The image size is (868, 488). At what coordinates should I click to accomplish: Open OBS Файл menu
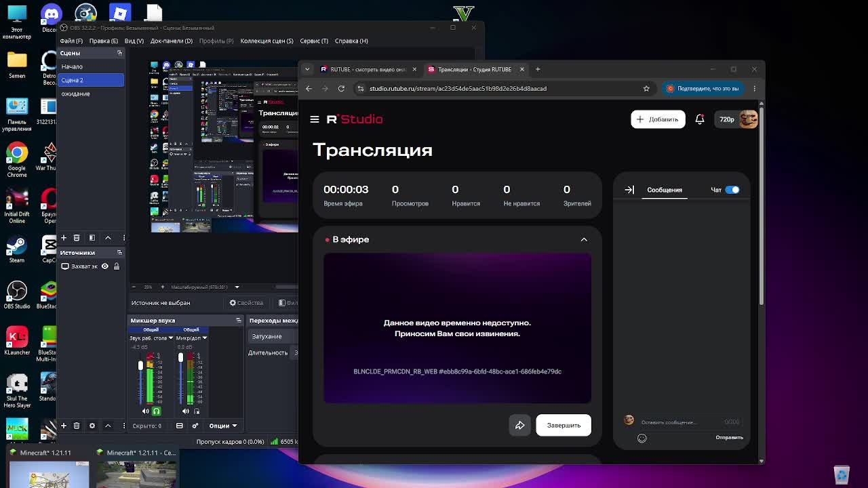tap(71, 41)
